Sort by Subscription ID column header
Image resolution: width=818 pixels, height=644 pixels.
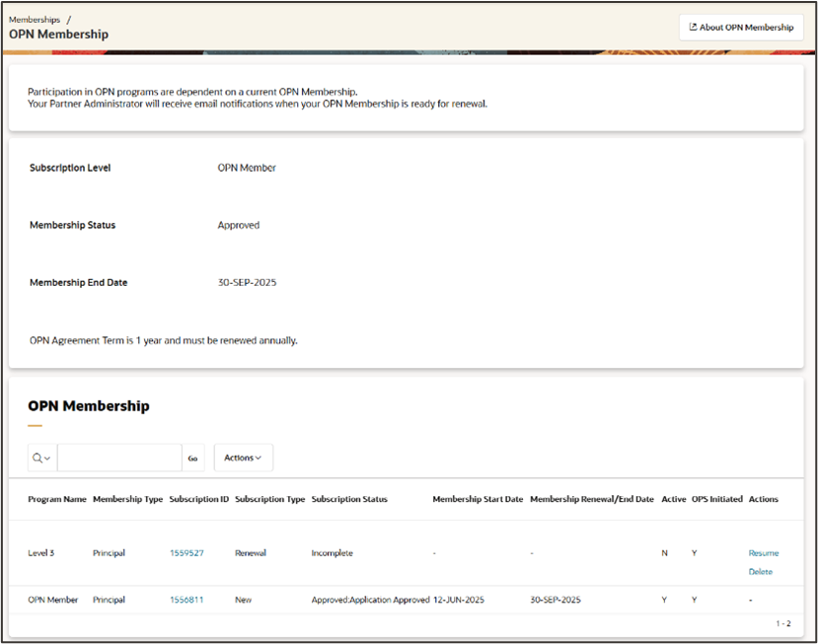coord(198,499)
